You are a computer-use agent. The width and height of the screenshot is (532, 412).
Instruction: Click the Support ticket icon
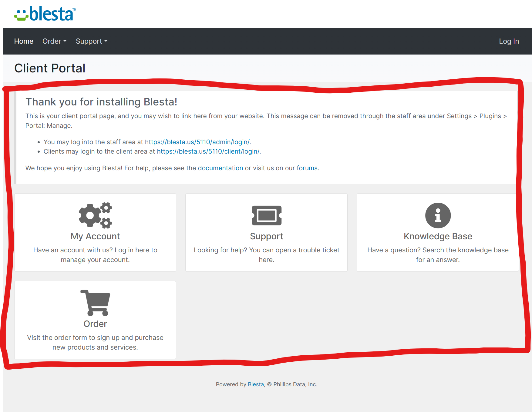coord(267,215)
